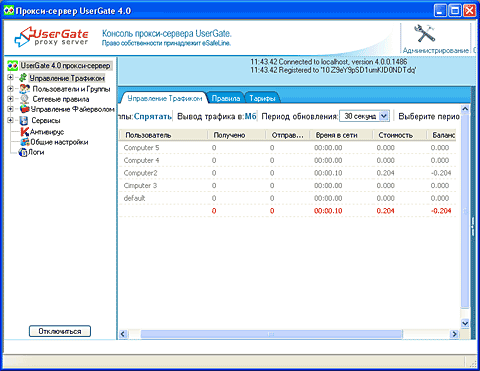This screenshot has height=371, width=480.
Task: Select Управление Файерволом in the tree
Action: pyautogui.click(x=73, y=109)
